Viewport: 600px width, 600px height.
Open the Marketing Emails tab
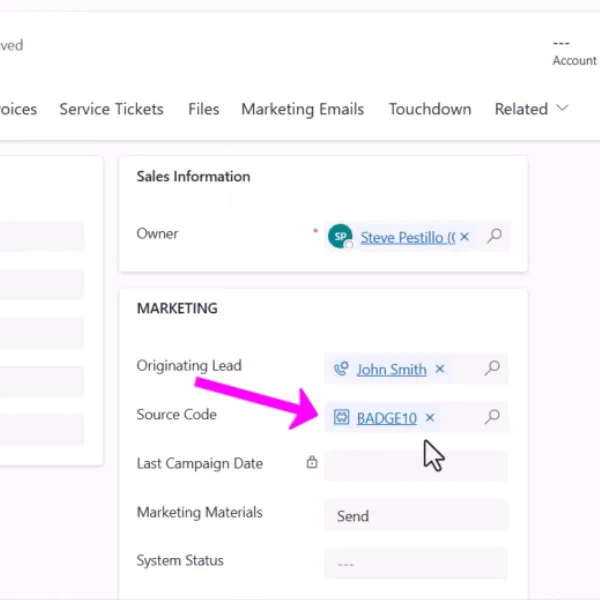302,109
